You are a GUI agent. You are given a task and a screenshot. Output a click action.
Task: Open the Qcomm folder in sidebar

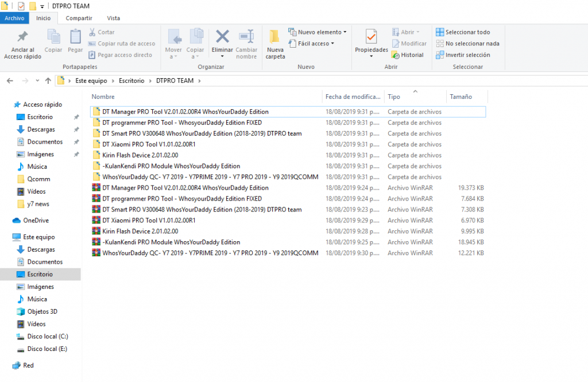coord(38,179)
